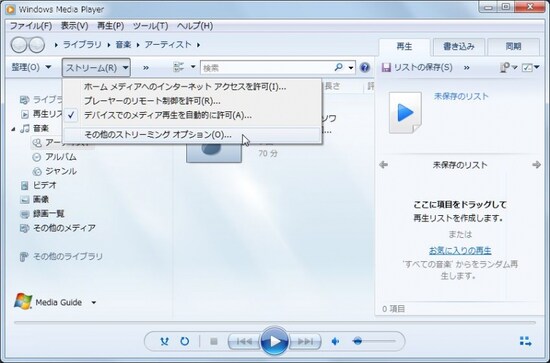This screenshot has height=363, width=550.
Task: Click into the 検索 search field
Action: (268, 68)
